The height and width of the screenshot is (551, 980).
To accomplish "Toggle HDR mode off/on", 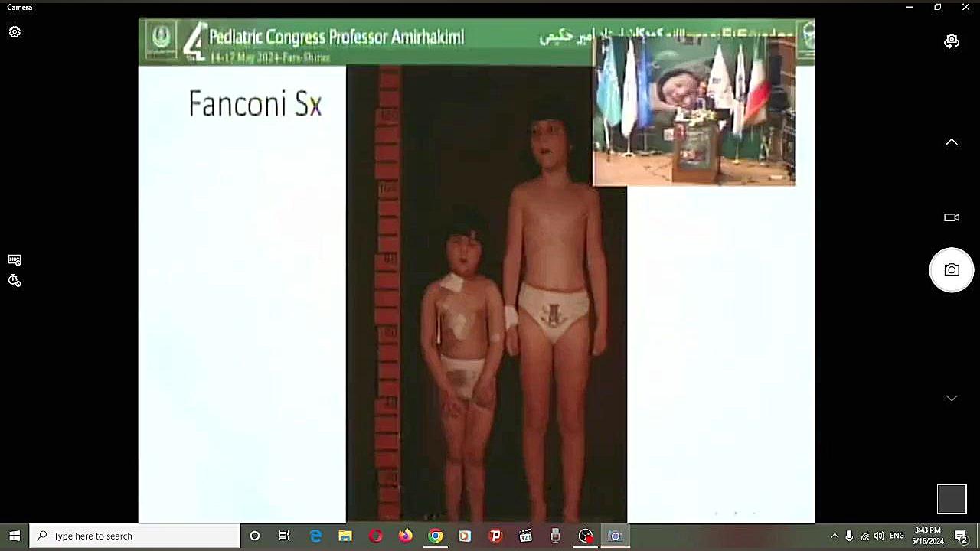I will (x=15, y=260).
